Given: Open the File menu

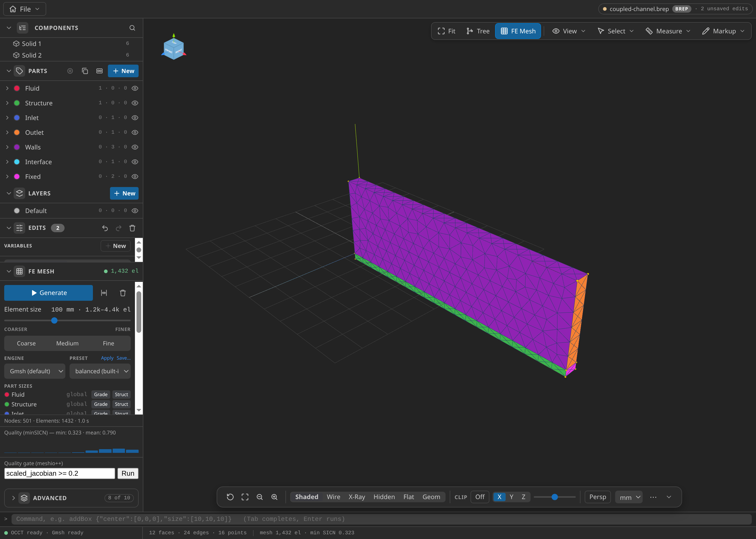Looking at the screenshot, I should [x=24, y=9].
